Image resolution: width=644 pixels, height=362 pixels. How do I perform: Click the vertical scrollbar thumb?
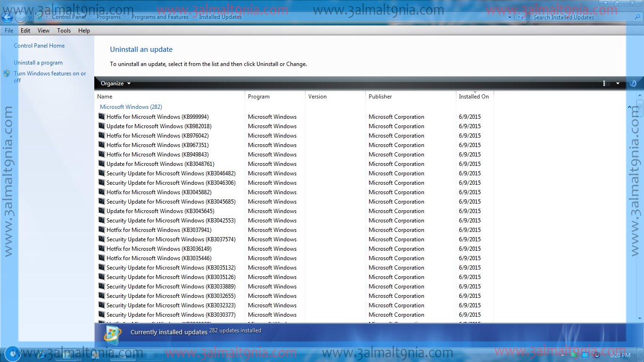pos(640,108)
